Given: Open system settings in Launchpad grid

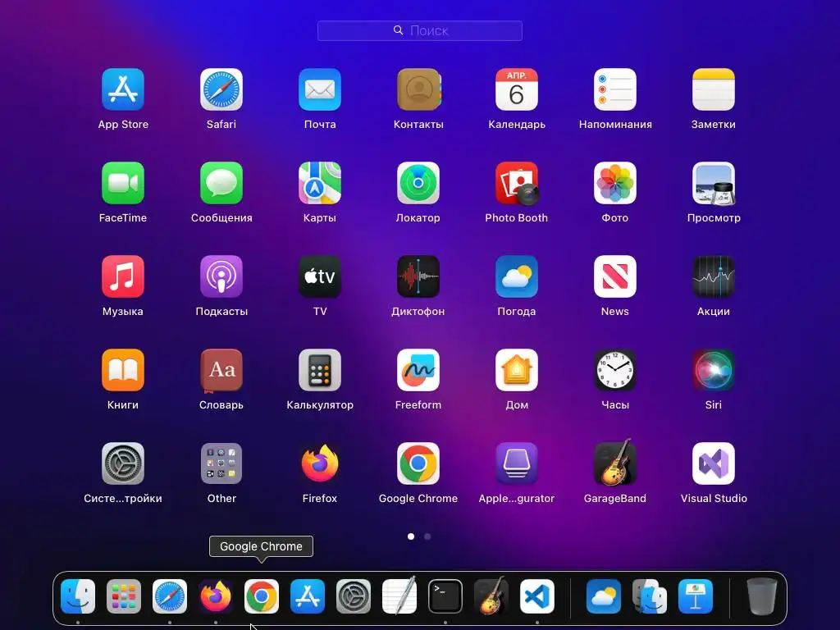Looking at the screenshot, I should tap(123, 463).
